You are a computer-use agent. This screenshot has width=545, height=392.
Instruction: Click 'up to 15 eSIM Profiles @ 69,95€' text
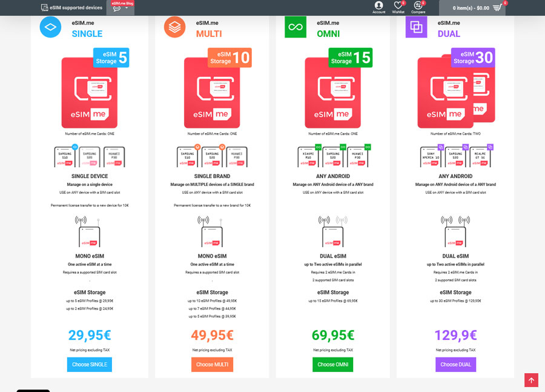pyautogui.click(x=332, y=301)
